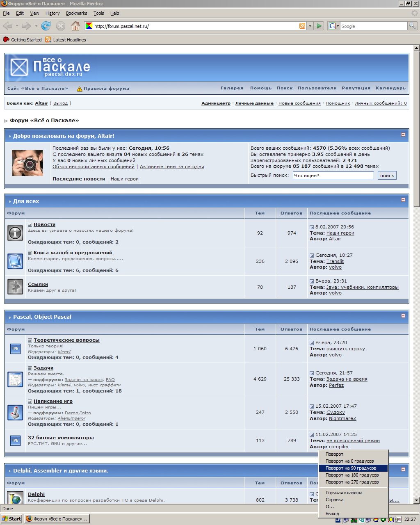Collapse the welcome panel with minus button
This screenshot has width=420, height=525.
(x=403, y=135)
